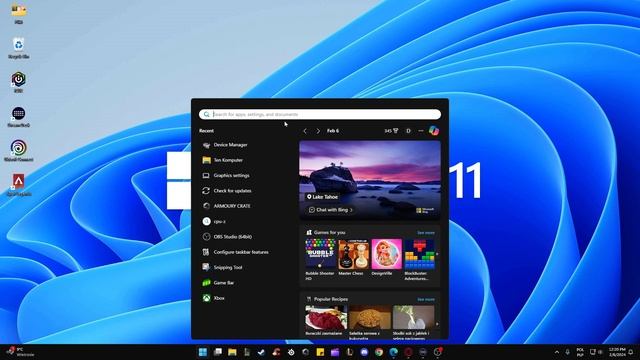Click the microphone icon in system tray
The image size is (640, 360).
pyautogui.click(x=568, y=352)
